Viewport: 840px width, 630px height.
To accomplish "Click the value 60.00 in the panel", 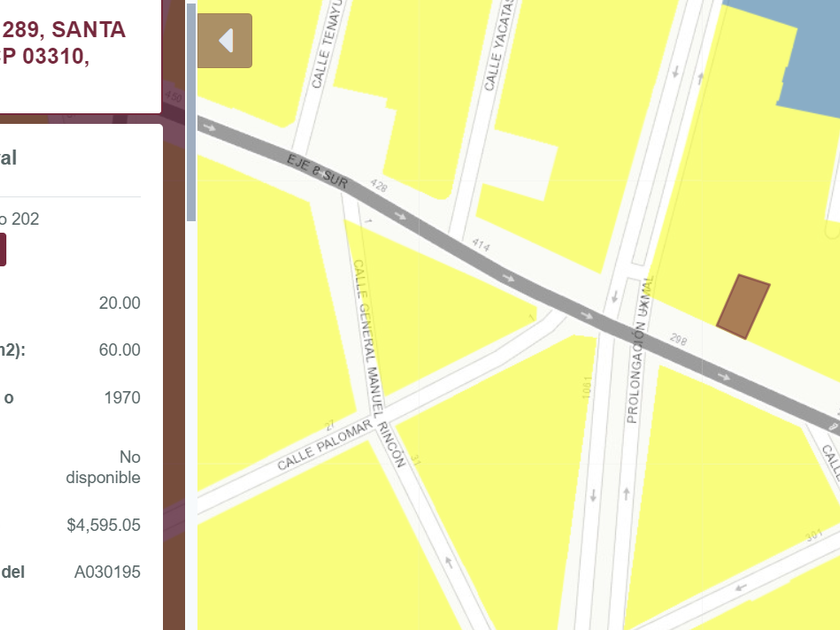I will pos(119,350).
